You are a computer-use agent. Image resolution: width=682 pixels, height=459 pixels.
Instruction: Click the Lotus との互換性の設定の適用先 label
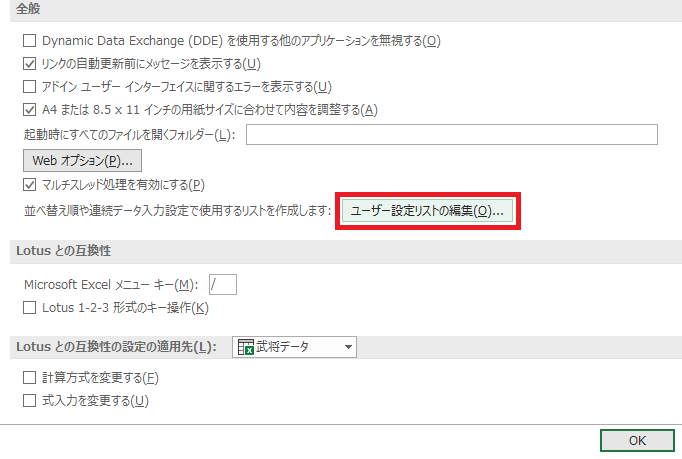pos(116,347)
